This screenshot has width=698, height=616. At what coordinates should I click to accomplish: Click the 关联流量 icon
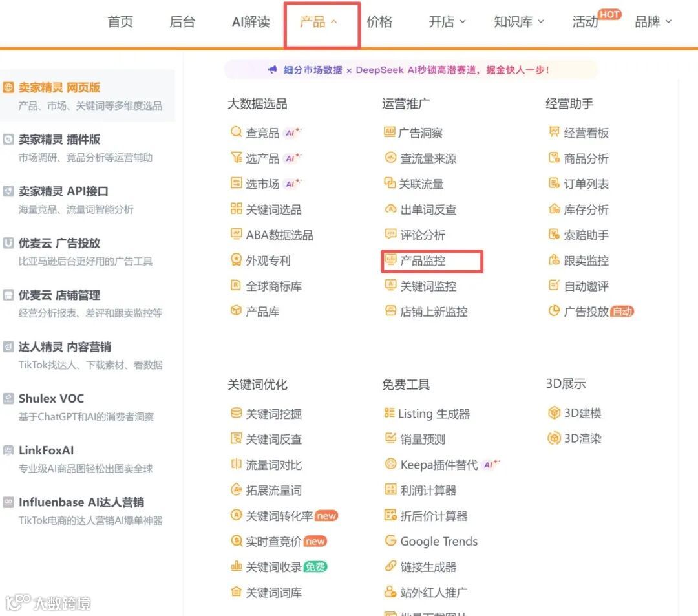coord(390,183)
